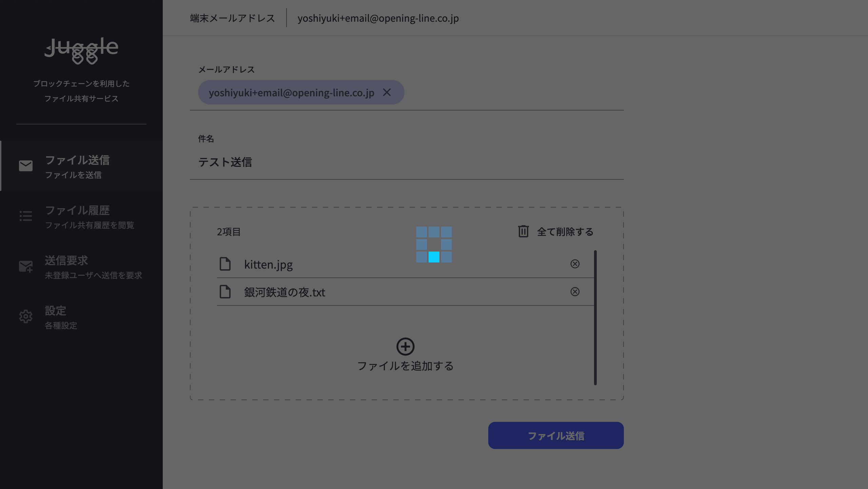Click the envelope icon for ファイル送信
The width and height of the screenshot is (868, 489).
pos(26,166)
